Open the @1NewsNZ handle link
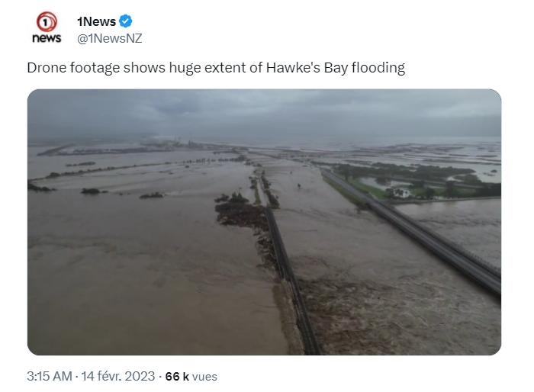The image size is (534, 392). [x=109, y=38]
